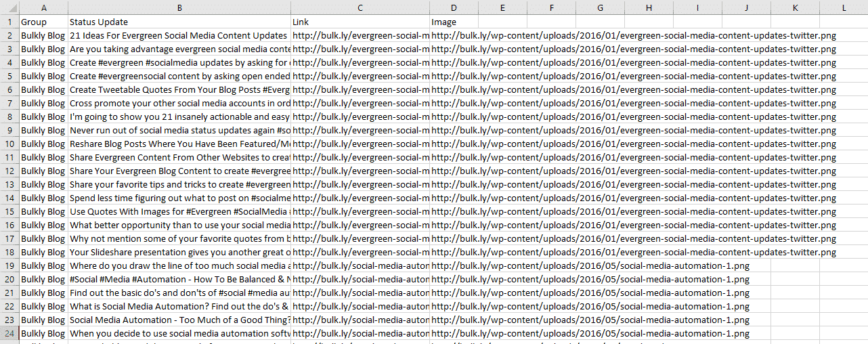Click the Select All corner box
This screenshot has height=344, width=868.
pyautogui.click(x=9, y=7)
